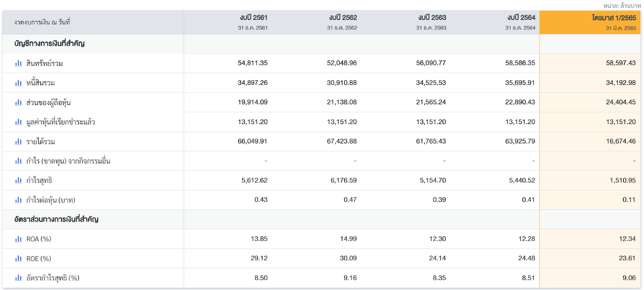Click chart icon for มูลค่าหุ้นที่เรียกชำระแล้ว
The height and width of the screenshot is (290, 644).
tap(18, 122)
